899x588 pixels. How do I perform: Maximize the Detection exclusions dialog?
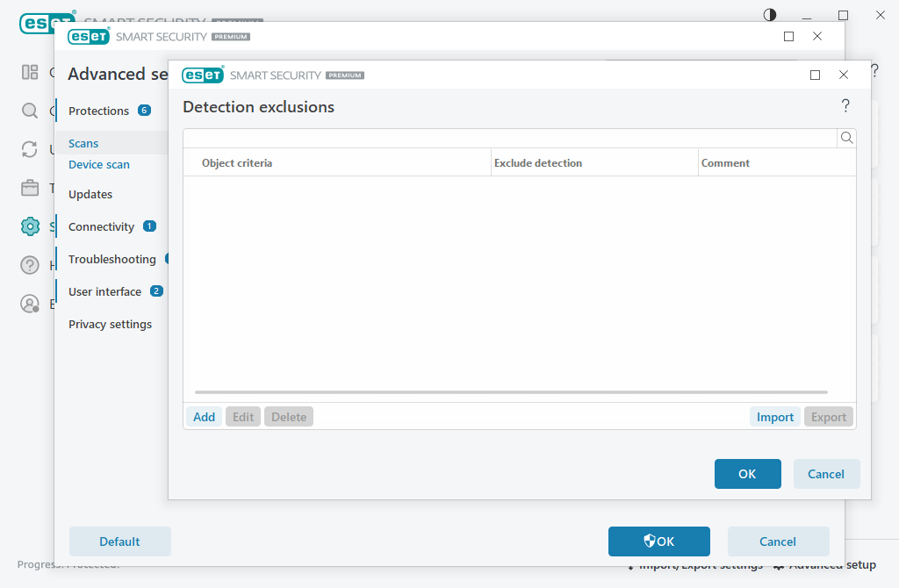pos(815,75)
